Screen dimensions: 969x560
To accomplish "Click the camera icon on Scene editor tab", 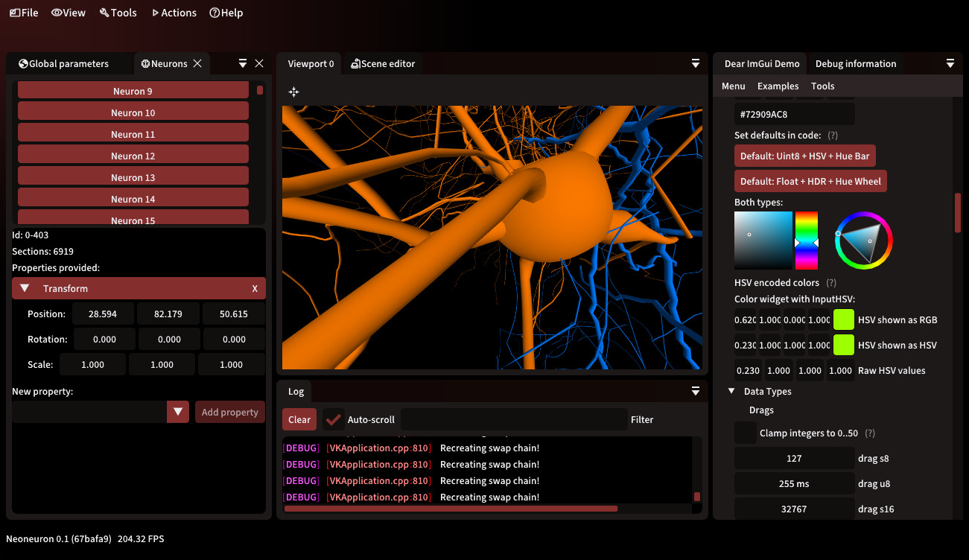I will point(357,63).
